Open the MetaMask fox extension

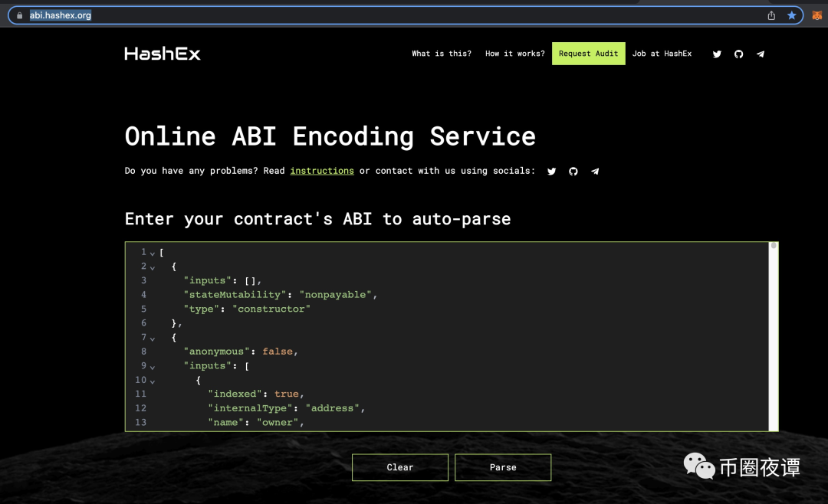[x=817, y=15]
